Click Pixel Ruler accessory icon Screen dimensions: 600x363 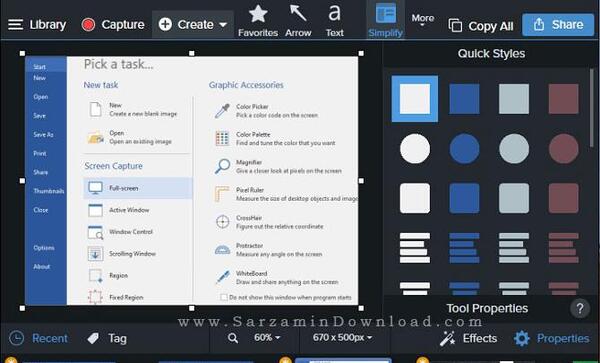click(222, 194)
